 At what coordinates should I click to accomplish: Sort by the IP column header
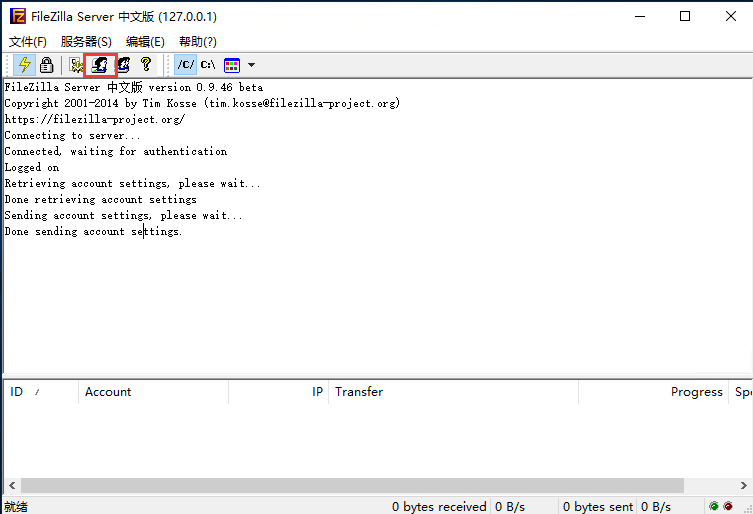(279, 392)
